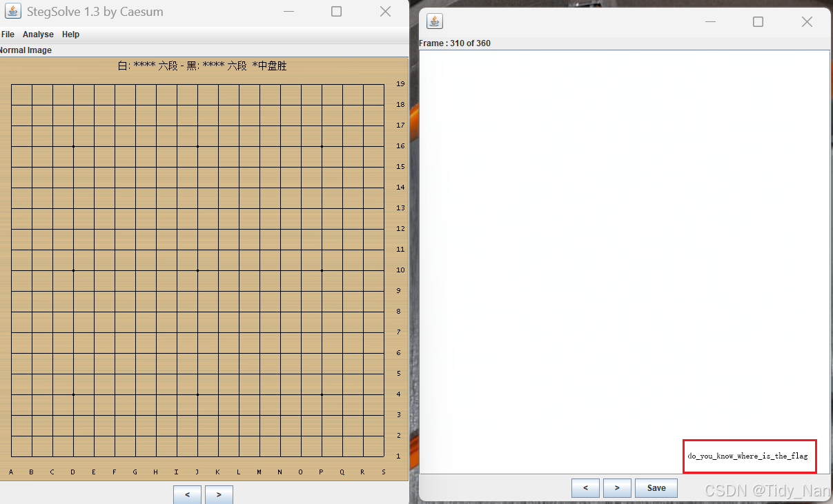Screen dimensions: 833x504
Task: Close the StegSolve window
Action: 386,12
